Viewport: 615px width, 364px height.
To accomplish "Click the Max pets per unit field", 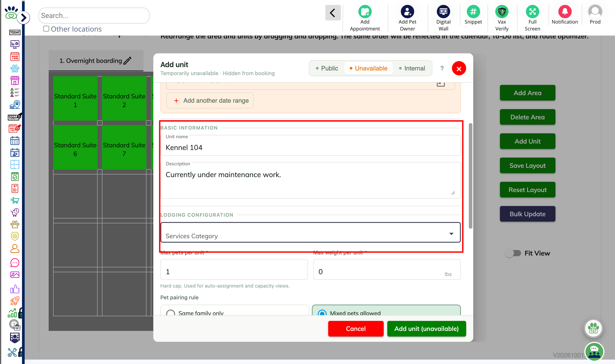I will click(234, 269).
